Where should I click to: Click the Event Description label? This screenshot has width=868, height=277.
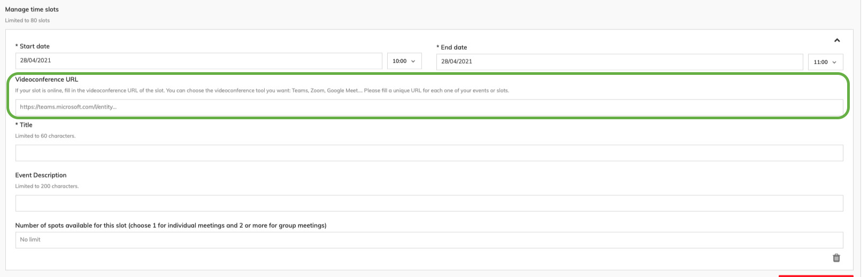pos(41,175)
